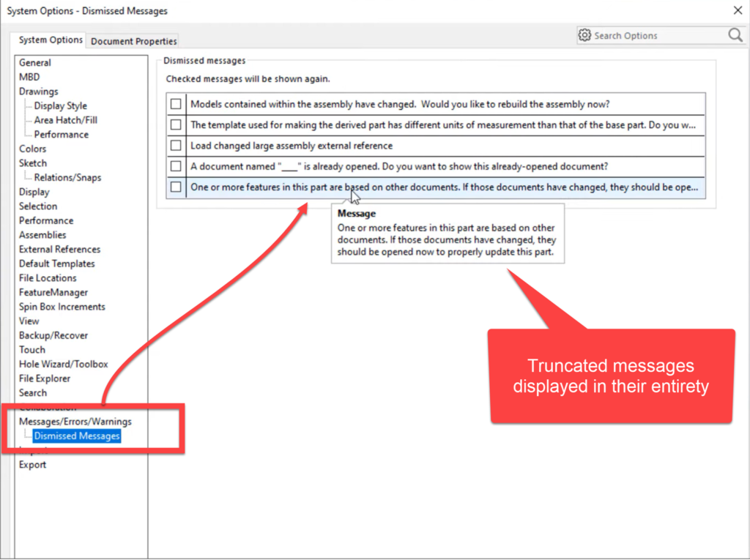The image size is (750, 560).
Task: Click the 'A document named' message text
Action: [x=399, y=166]
